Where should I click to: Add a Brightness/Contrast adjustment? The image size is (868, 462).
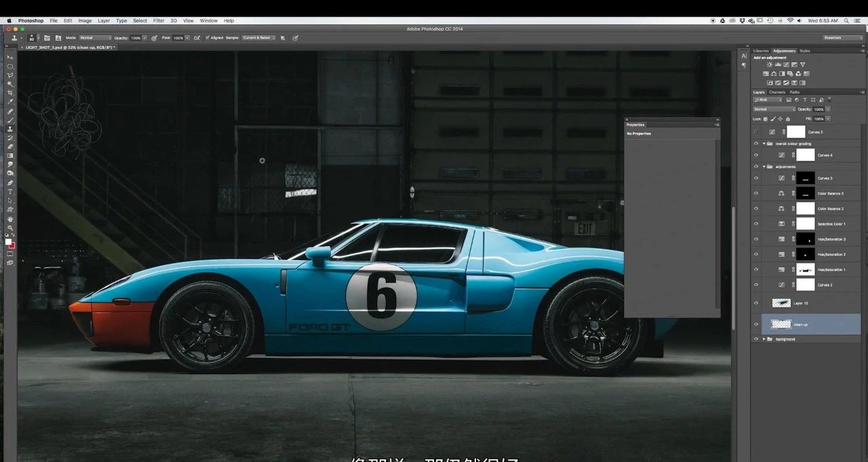770,64
